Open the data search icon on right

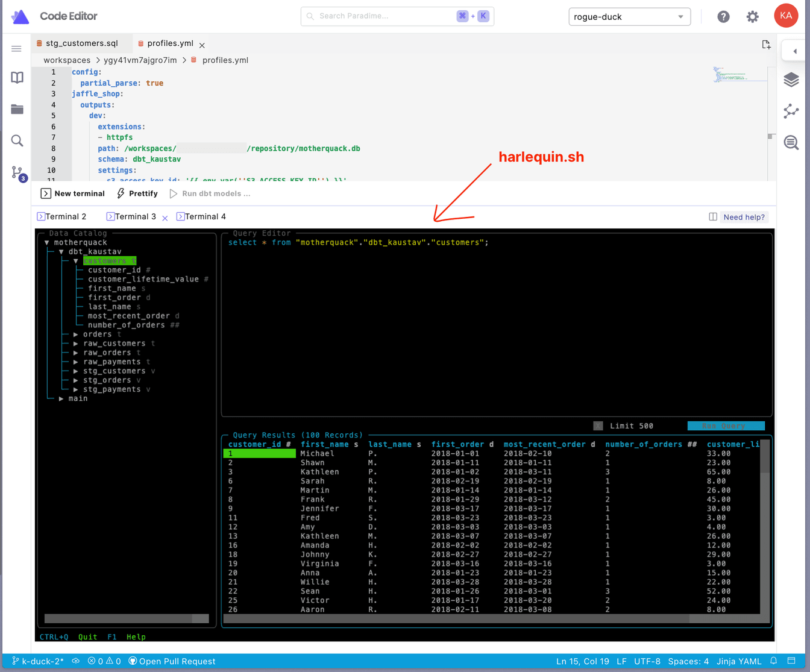[x=791, y=142]
